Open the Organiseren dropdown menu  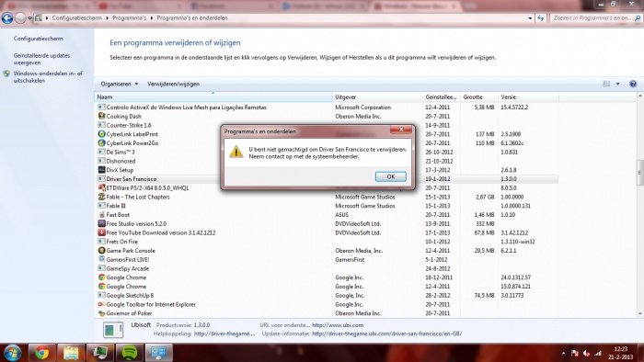pyautogui.click(x=119, y=84)
